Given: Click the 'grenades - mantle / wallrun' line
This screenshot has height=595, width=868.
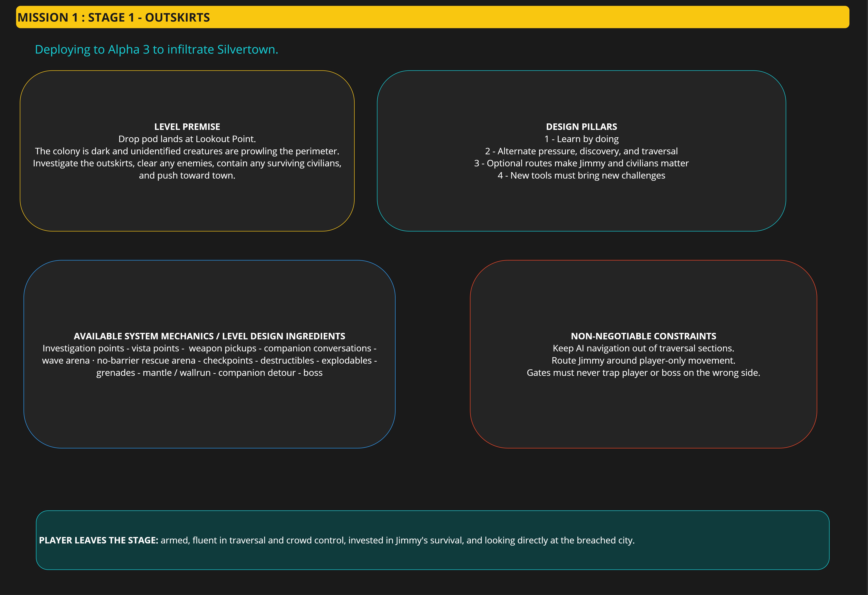Looking at the screenshot, I should point(210,373).
